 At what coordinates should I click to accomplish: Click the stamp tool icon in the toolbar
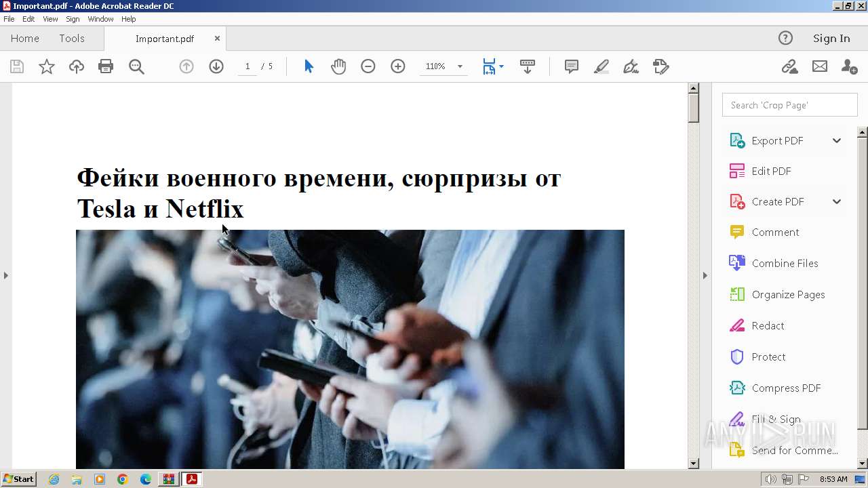(661, 66)
